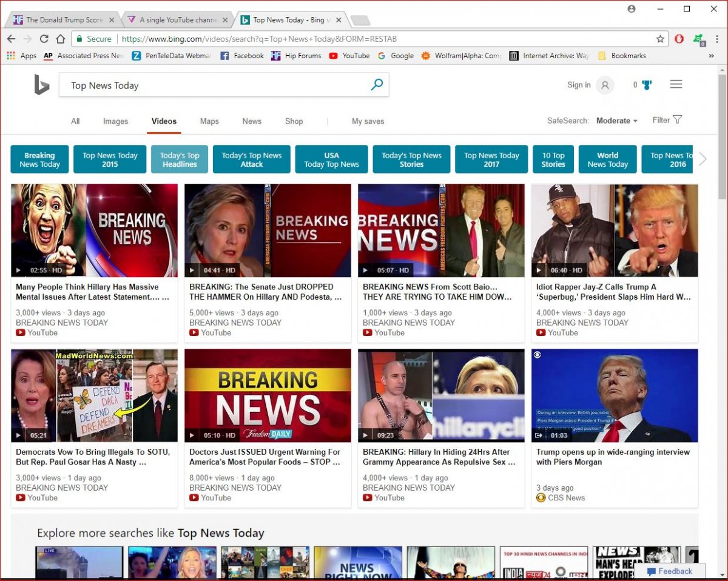Select the Maps search category
This screenshot has height=581, width=728.
[209, 121]
